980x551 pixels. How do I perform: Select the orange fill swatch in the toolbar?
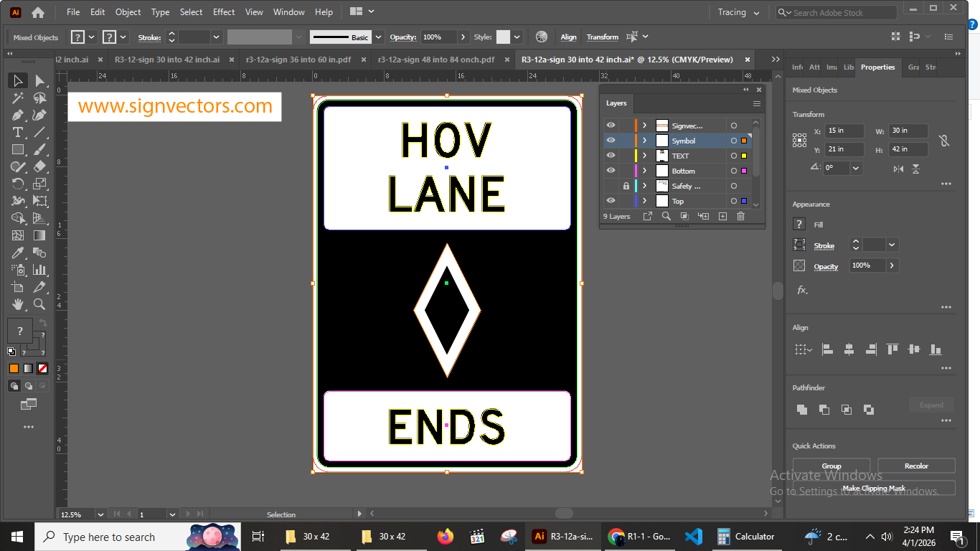tap(13, 368)
